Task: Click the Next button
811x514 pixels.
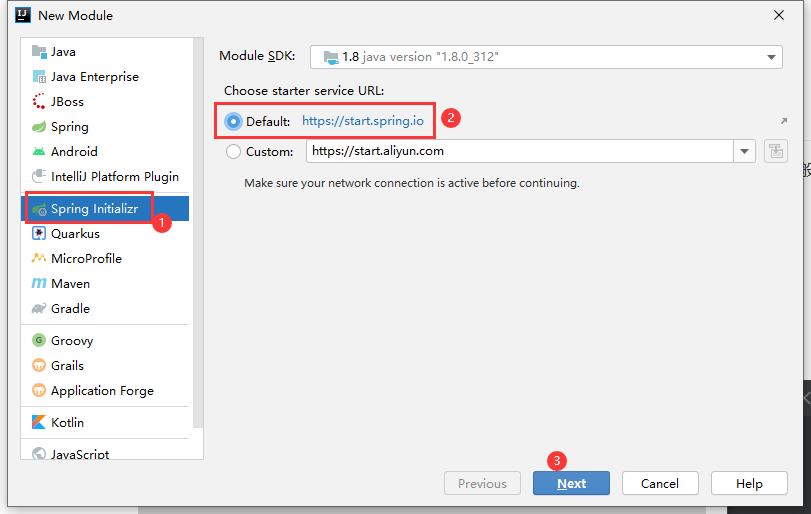Action: (572, 483)
